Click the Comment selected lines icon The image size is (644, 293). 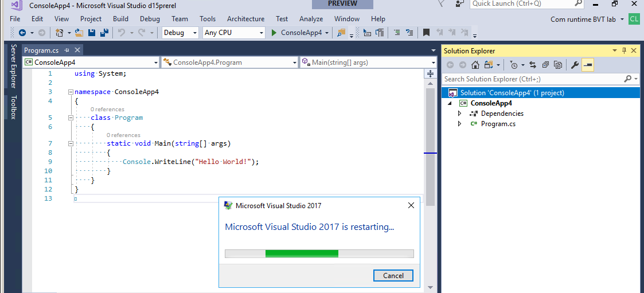pos(397,33)
